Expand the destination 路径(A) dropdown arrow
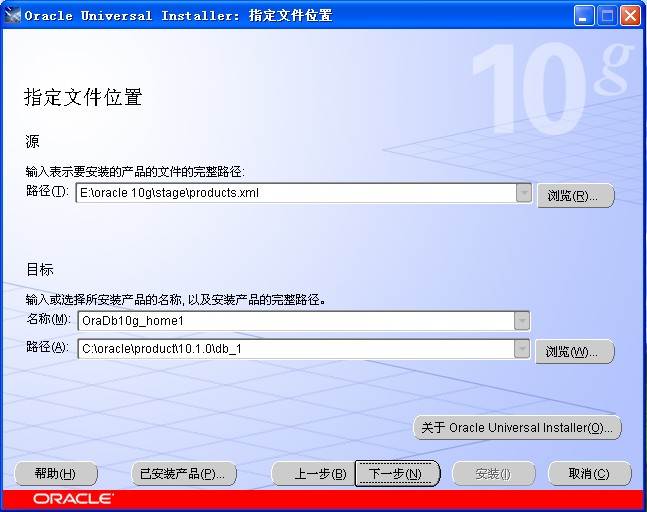Screen dimensions: 647x512 pos(522,349)
